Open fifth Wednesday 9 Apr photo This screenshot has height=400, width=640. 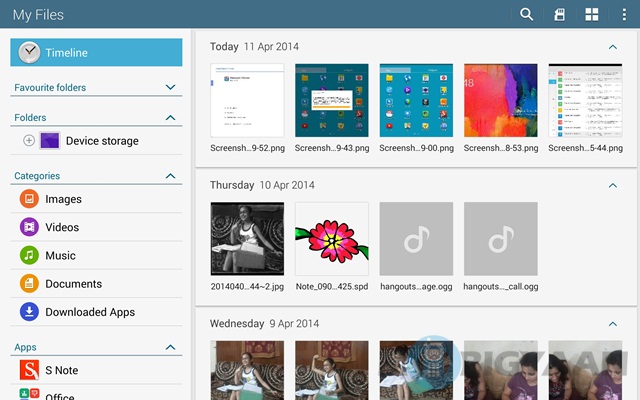click(585, 370)
